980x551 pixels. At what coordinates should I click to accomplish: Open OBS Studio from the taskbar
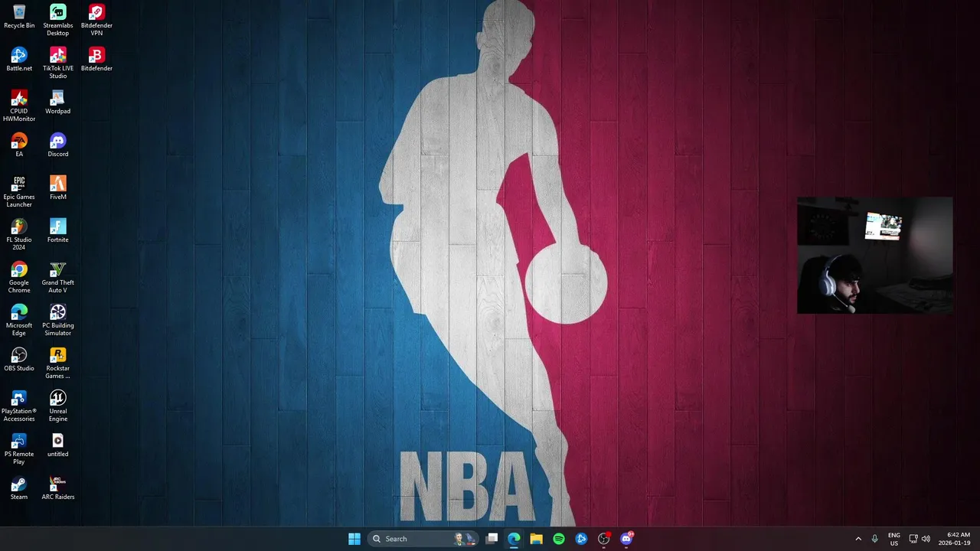tap(604, 539)
